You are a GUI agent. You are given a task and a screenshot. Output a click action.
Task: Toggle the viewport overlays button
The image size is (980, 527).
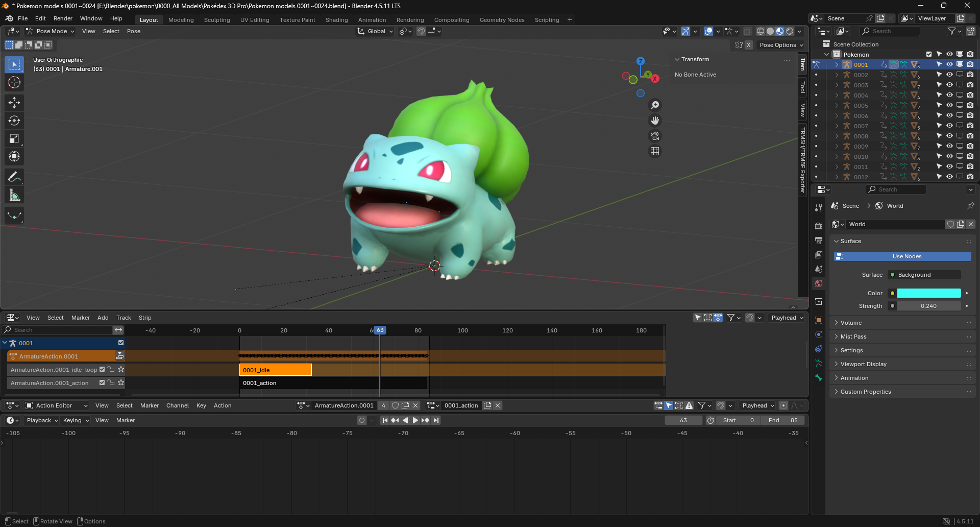(x=708, y=31)
